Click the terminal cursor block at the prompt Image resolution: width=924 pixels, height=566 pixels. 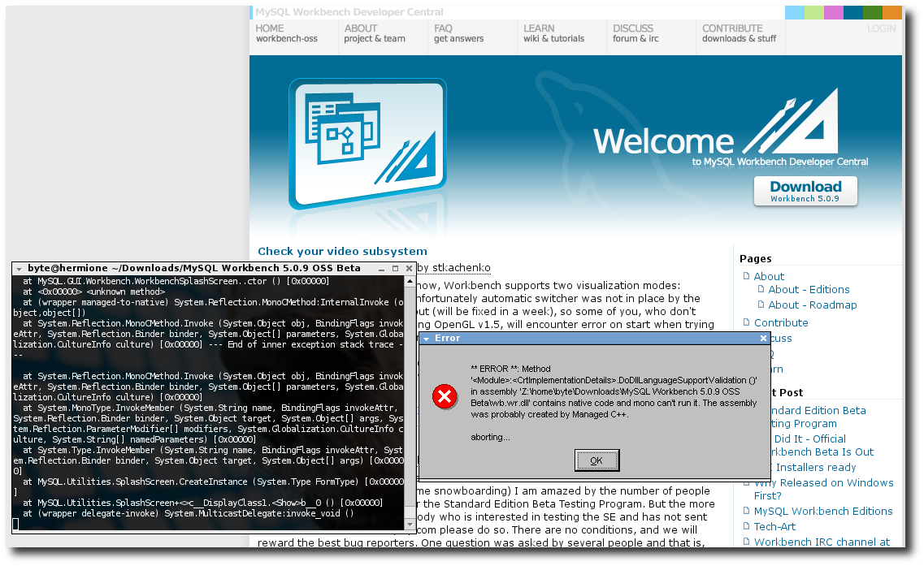pos(16,525)
